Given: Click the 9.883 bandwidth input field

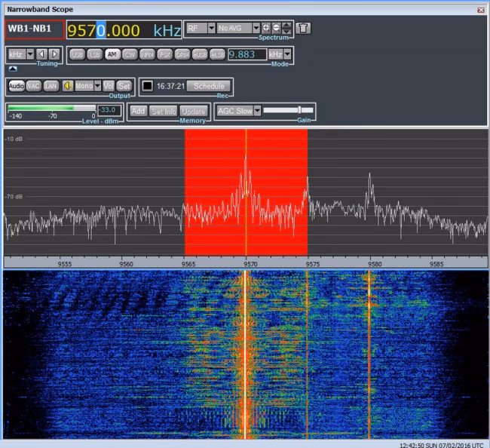Looking at the screenshot, I should pos(247,54).
